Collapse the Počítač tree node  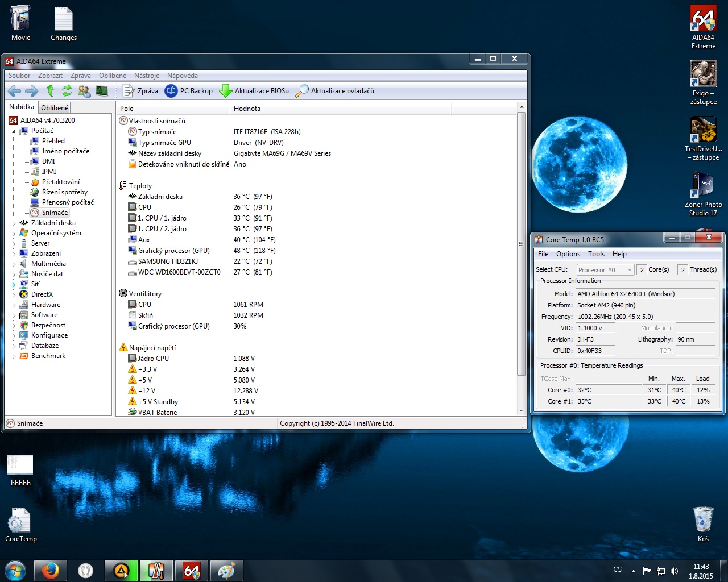[14, 131]
